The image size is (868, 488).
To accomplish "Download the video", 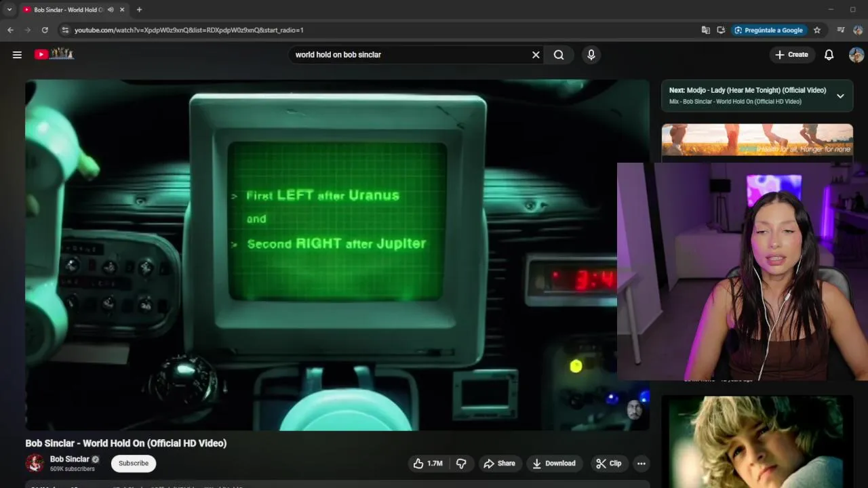I will [553, 464].
